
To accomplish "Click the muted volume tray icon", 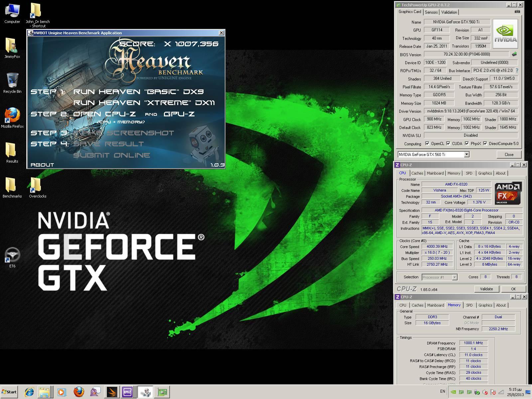I will (x=485, y=392).
